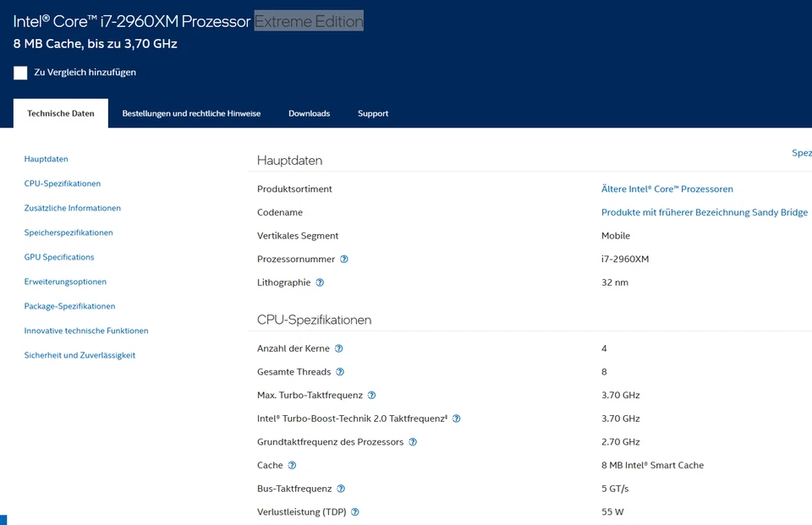This screenshot has height=525, width=812.
Task: Open help for Max. Turbo-Taktfrequenz
Action: (x=373, y=395)
